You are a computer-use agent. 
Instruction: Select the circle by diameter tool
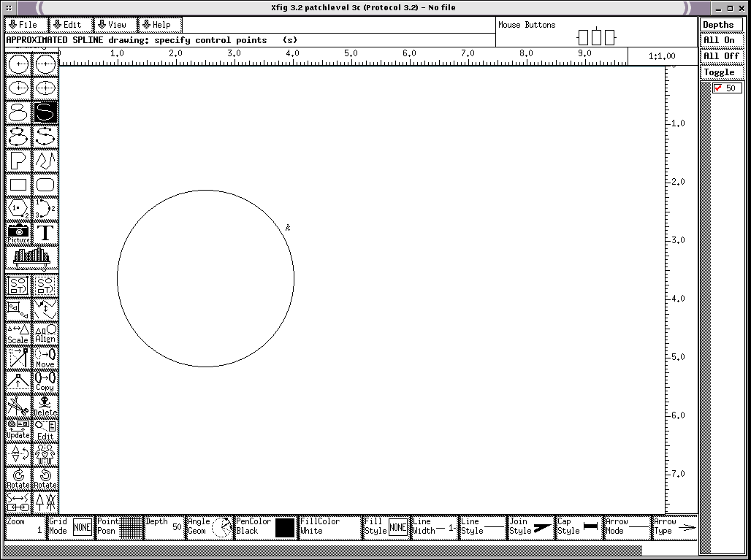pos(45,64)
